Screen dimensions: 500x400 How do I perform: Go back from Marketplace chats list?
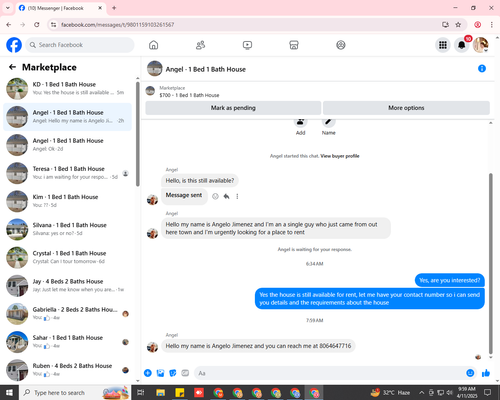pos(12,67)
